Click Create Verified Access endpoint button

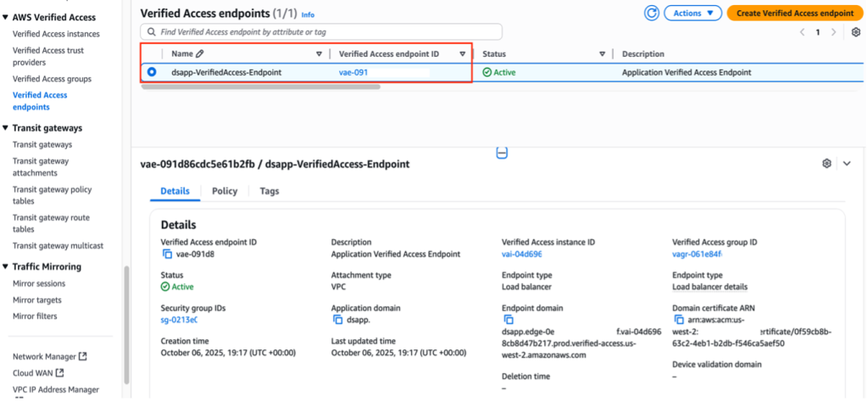(794, 14)
